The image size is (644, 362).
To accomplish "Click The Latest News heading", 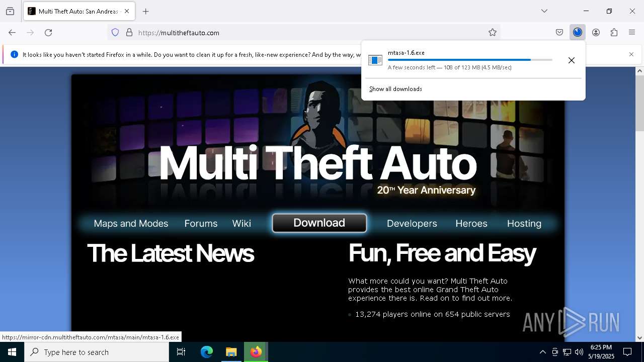I will coord(171,253).
